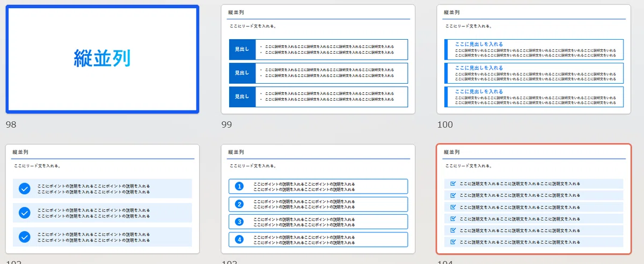Click the slide number label 99
Viewport: 644px width, 264px height.
[x=227, y=124]
